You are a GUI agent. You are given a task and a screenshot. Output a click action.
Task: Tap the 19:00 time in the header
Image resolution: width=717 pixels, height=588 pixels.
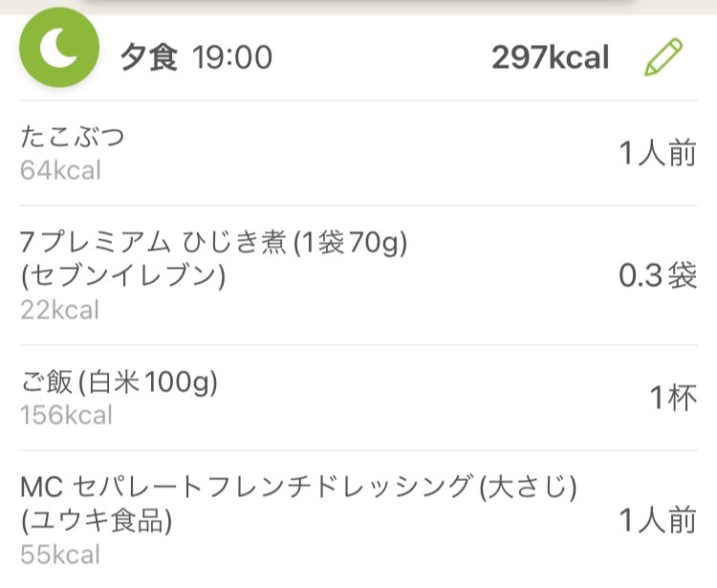(232, 57)
